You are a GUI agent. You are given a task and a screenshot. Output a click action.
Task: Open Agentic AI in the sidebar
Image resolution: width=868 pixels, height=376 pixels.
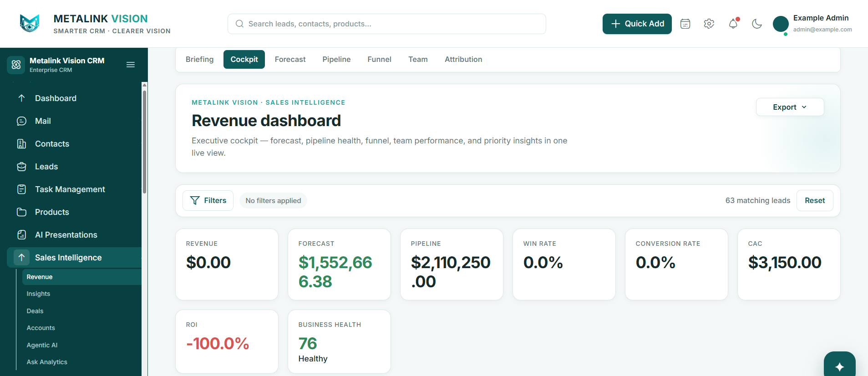pyautogui.click(x=42, y=345)
